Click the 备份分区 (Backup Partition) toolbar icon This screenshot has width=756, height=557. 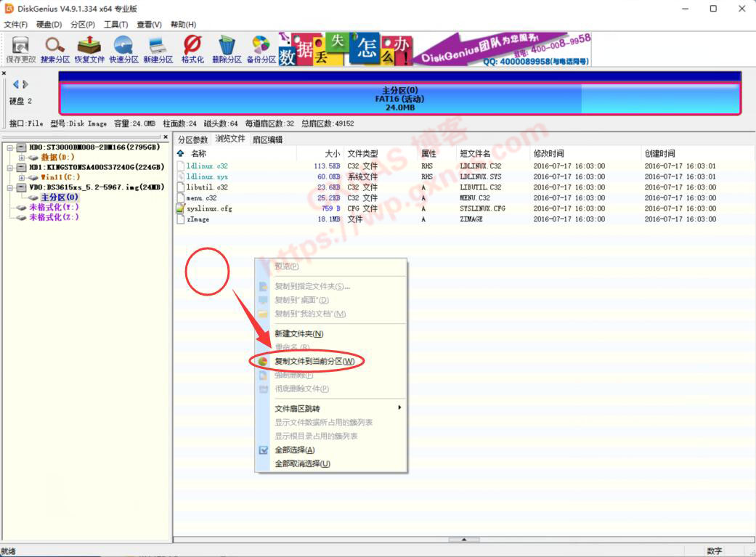coord(261,49)
